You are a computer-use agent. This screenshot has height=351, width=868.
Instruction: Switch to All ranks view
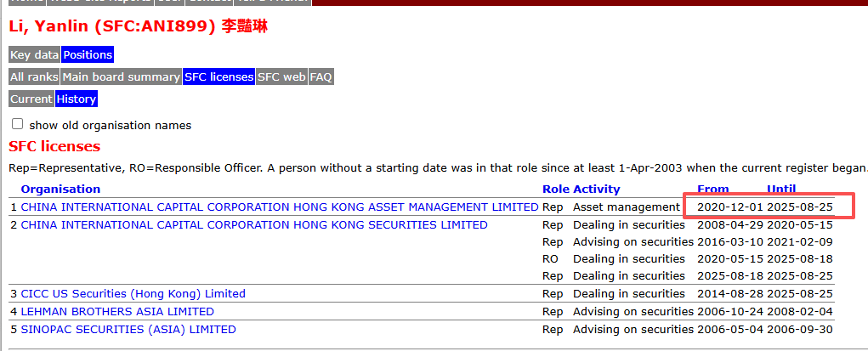coord(34,76)
